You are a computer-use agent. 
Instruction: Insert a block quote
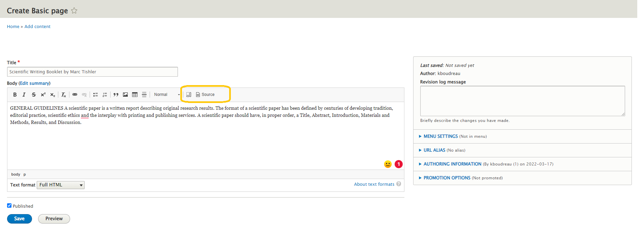tap(116, 95)
